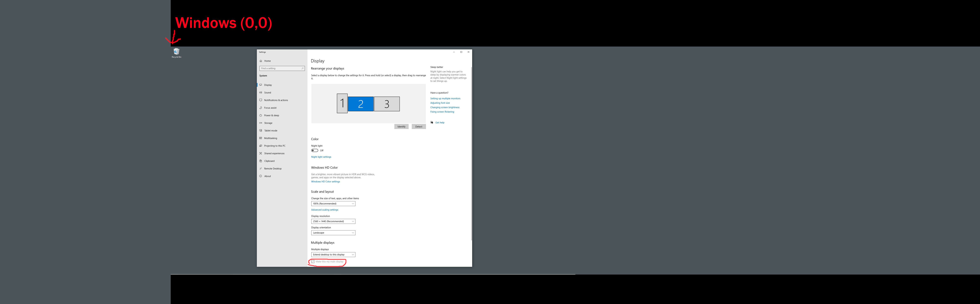The width and height of the screenshot is (980, 304).
Task: Open the Sound settings icon in sidebar
Action: [x=261, y=93]
